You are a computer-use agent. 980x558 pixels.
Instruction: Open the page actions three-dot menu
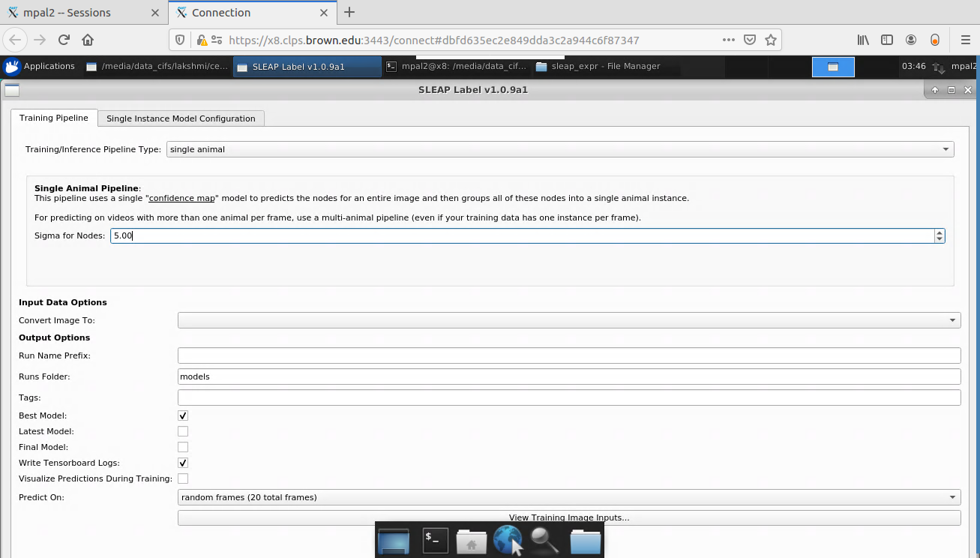pyautogui.click(x=729, y=40)
